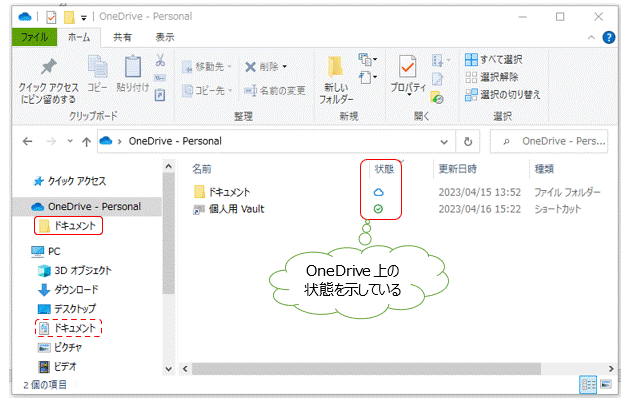Switch to the details view layout icon
This screenshot has height=404, width=633.
pos(588,385)
